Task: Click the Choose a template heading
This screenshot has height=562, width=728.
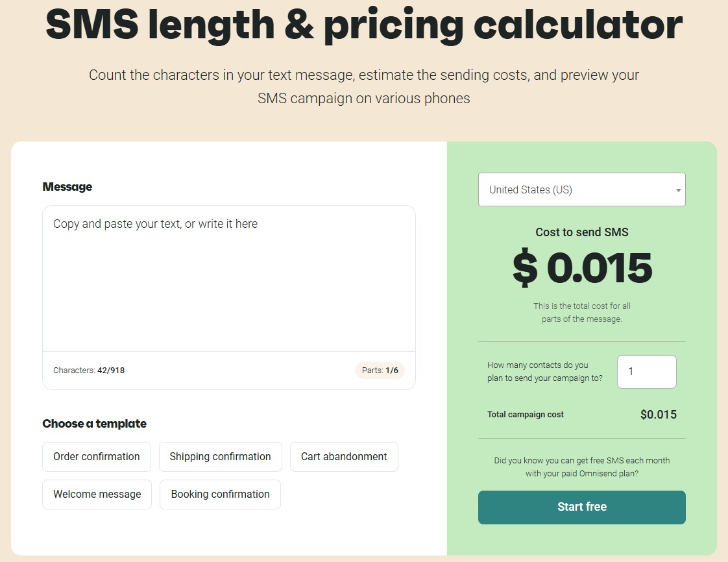Action: point(95,424)
